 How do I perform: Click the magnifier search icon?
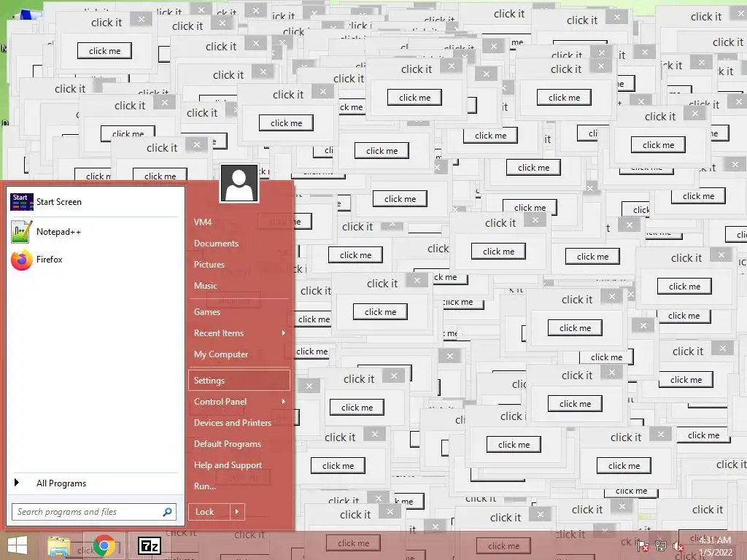[x=167, y=512]
